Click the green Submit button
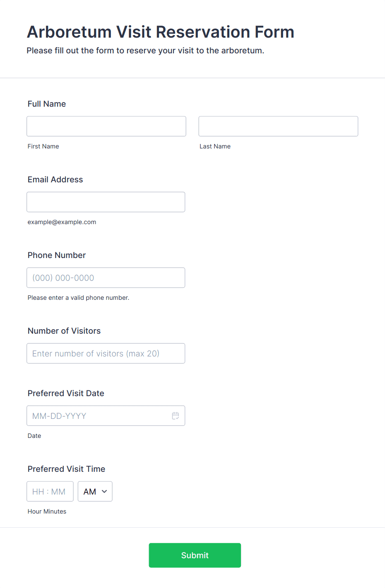This screenshot has height=588, width=385. click(x=195, y=555)
